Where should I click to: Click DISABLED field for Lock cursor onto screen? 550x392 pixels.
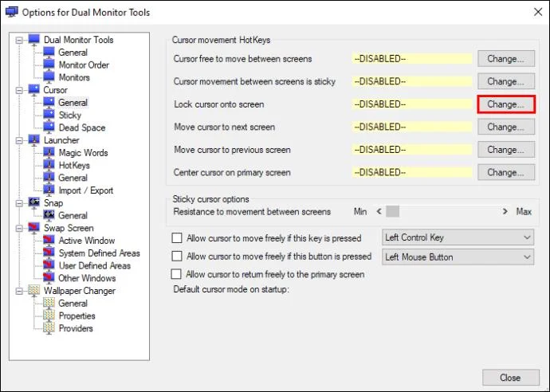click(x=412, y=104)
